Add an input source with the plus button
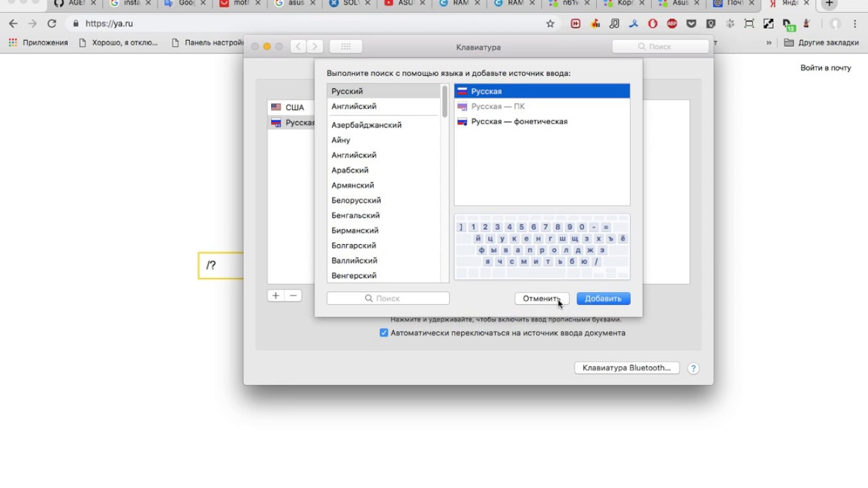Screen dimensions: 868x488 [275, 296]
